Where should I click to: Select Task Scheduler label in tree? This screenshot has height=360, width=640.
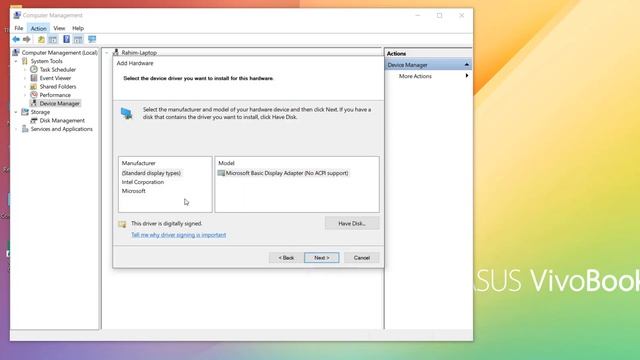58,70
